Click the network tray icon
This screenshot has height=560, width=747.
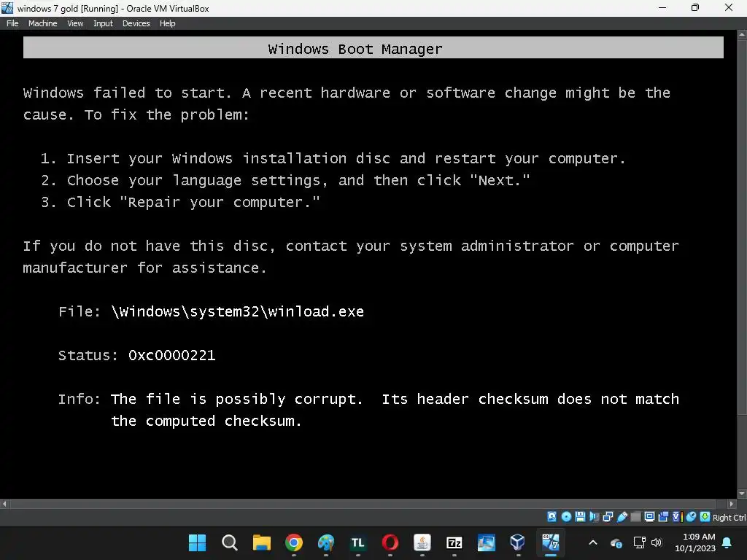639,542
